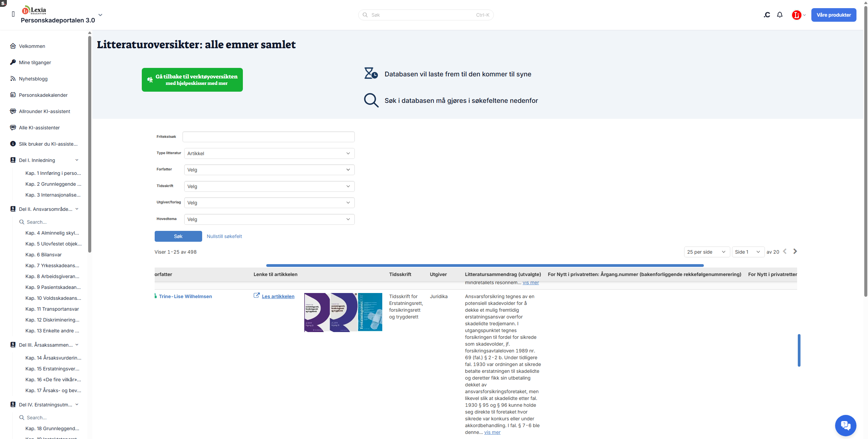Click the magnifier icon in top search bar
The image size is (868, 439).
tap(365, 15)
